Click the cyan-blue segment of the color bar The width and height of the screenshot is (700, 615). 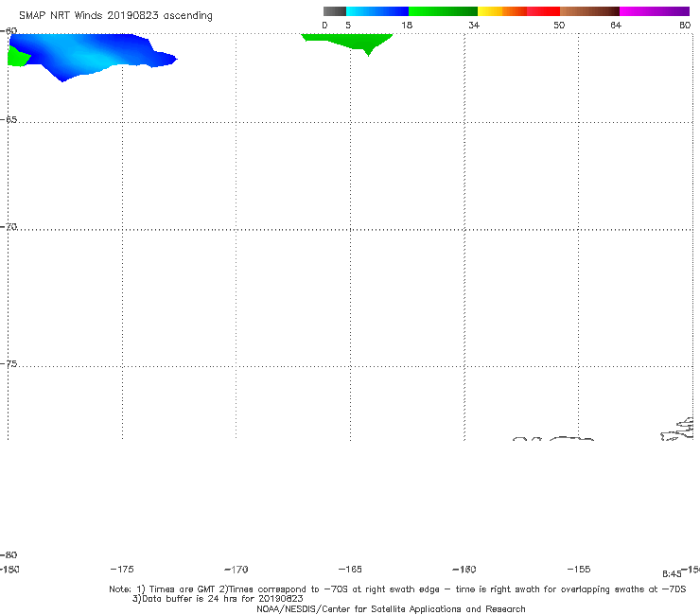pyautogui.click(x=377, y=11)
